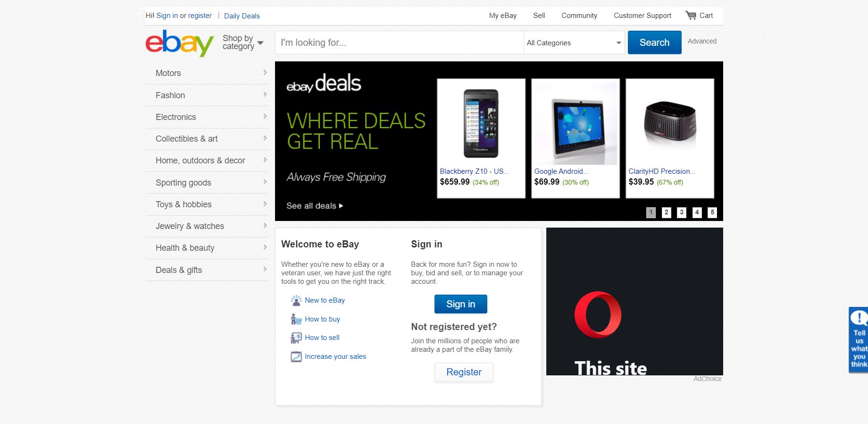Expand the Motors category arrow
The height and width of the screenshot is (424, 868).
pos(265,73)
